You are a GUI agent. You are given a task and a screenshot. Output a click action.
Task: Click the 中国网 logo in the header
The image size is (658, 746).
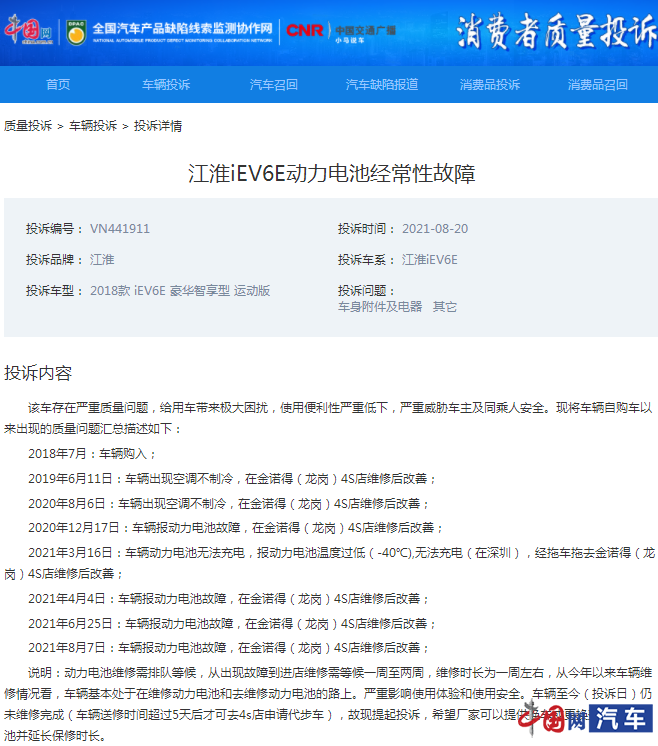click(29, 30)
